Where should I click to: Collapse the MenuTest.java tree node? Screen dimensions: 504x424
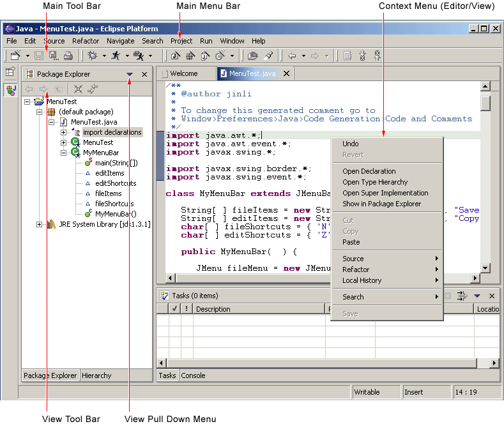click(52, 123)
